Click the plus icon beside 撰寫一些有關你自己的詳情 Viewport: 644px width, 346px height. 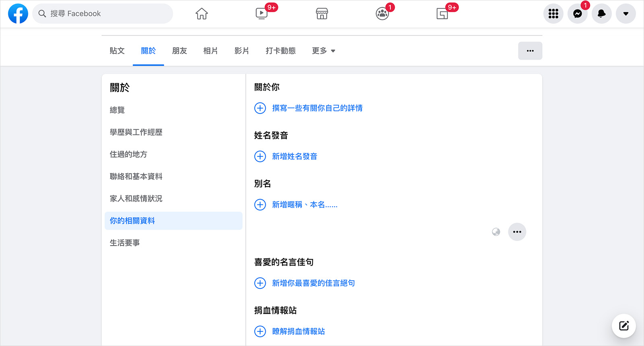260,108
